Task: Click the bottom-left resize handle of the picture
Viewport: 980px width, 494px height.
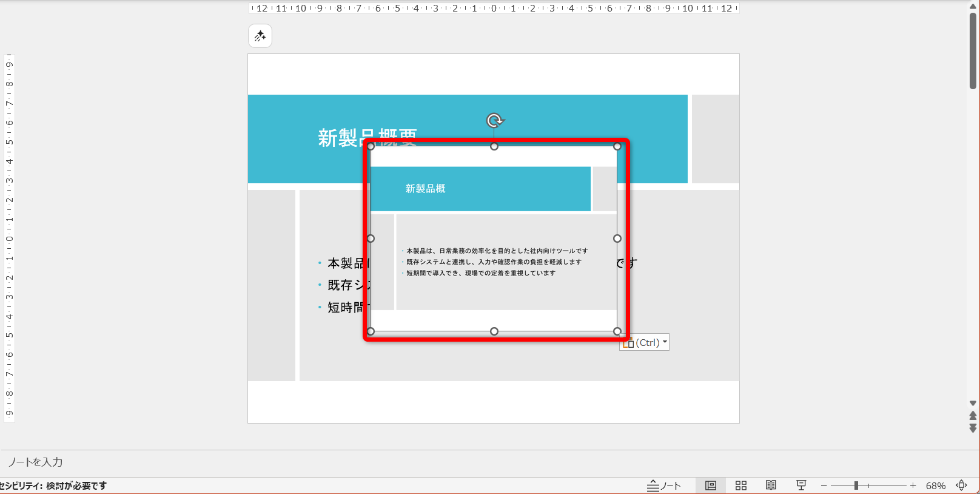Action: coord(371,331)
